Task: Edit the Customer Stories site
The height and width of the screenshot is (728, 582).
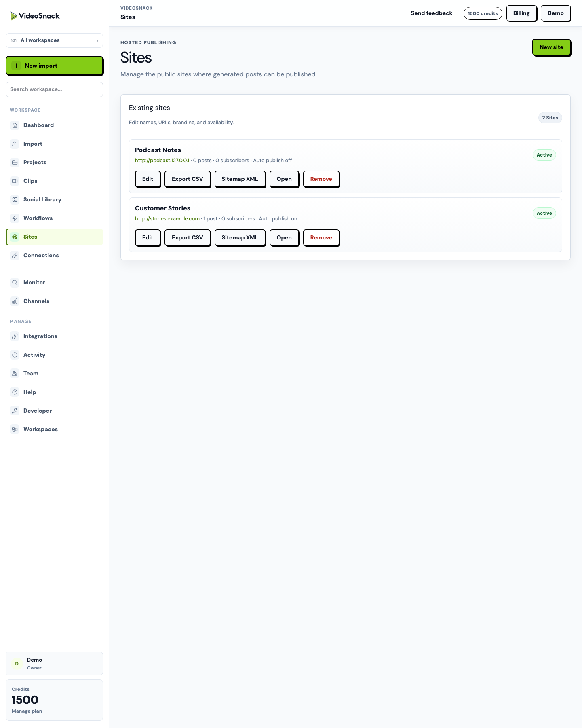Action: [x=148, y=238]
